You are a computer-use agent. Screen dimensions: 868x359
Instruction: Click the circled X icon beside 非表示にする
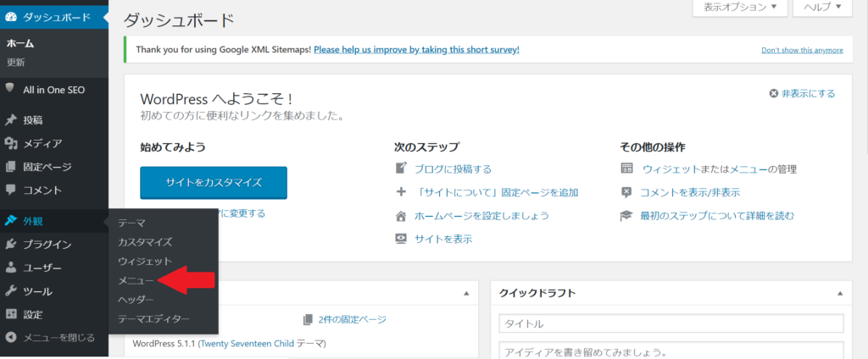774,93
